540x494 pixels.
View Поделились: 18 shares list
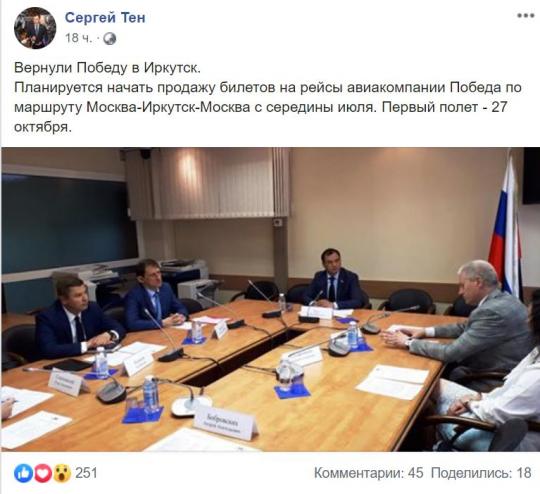481,473
